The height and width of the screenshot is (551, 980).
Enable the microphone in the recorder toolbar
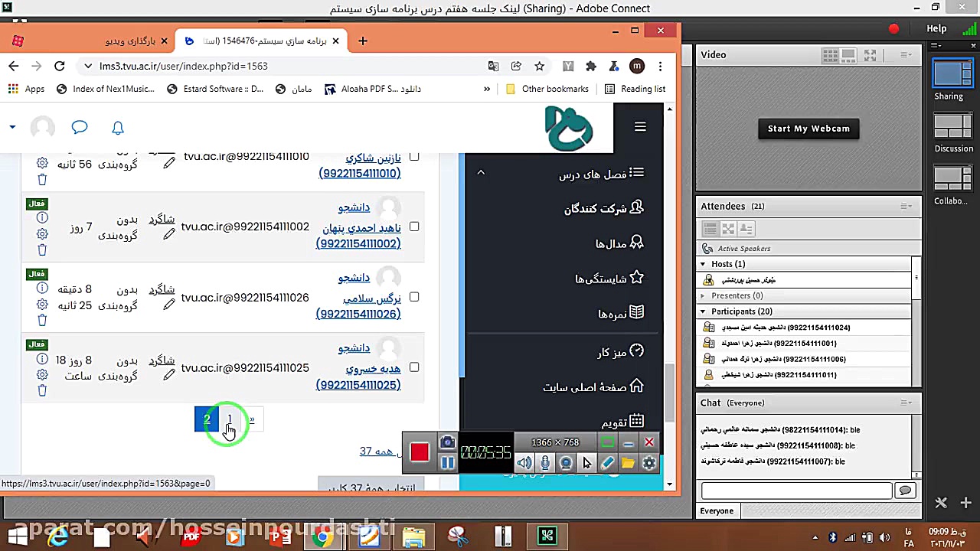[x=544, y=462]
